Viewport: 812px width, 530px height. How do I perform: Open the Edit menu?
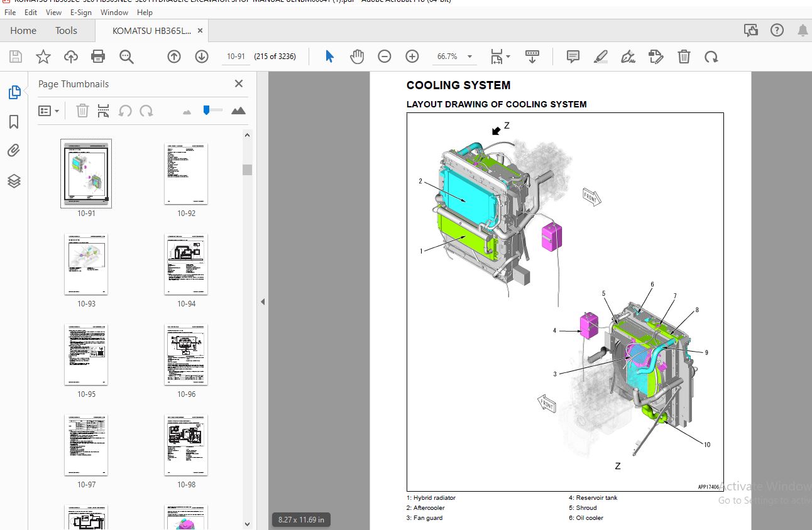pos(31,12)
